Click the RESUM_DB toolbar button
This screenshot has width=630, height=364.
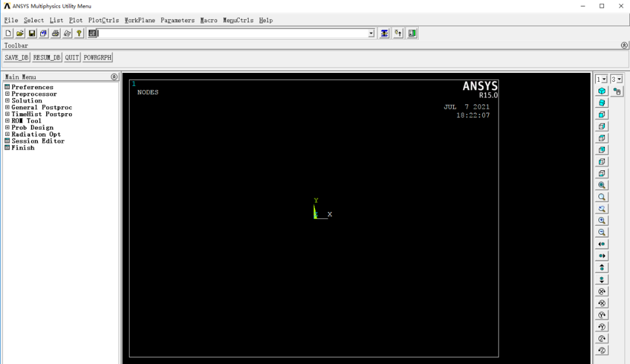(x=47, y=57)
